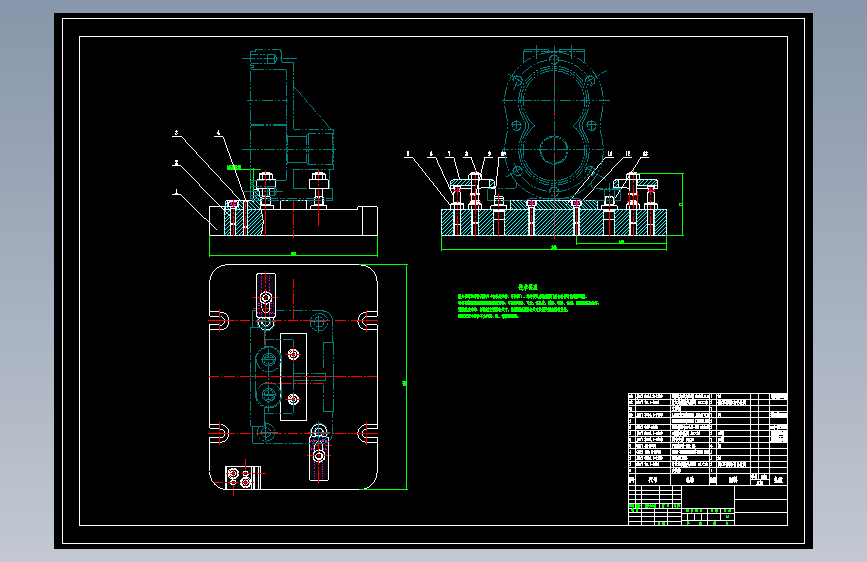Viewport: 867px width, 562px height.
Task: Select the hatched base plate in the front section view
Action: tap(553, 222)
